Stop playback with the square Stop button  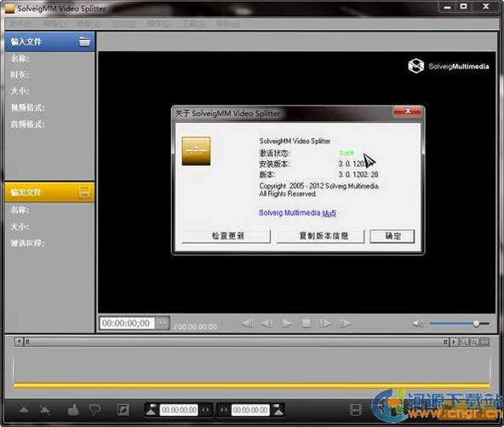click(x=306, y=323)
